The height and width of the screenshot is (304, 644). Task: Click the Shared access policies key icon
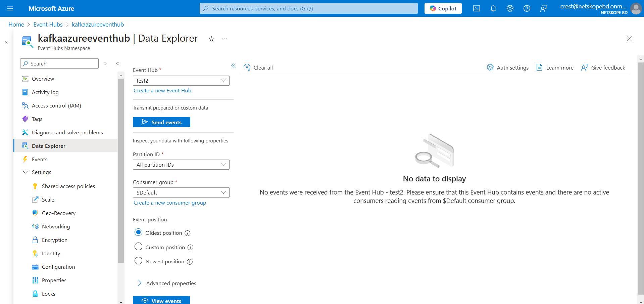(35, 186)
